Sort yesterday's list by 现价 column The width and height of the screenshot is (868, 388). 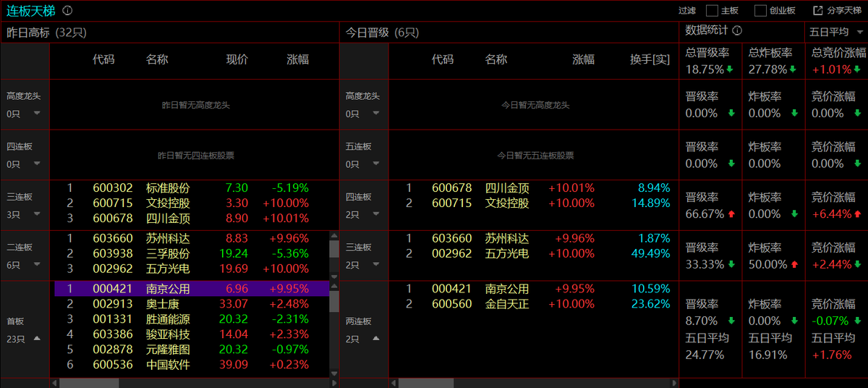click(237, 59)
